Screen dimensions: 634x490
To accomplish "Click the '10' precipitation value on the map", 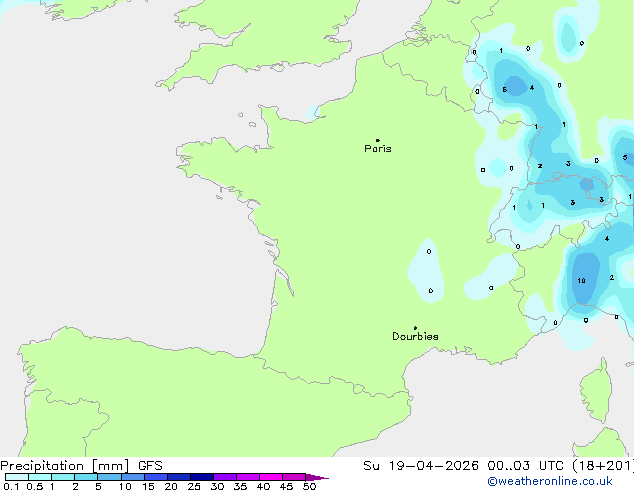I will [x=581, y=280].
